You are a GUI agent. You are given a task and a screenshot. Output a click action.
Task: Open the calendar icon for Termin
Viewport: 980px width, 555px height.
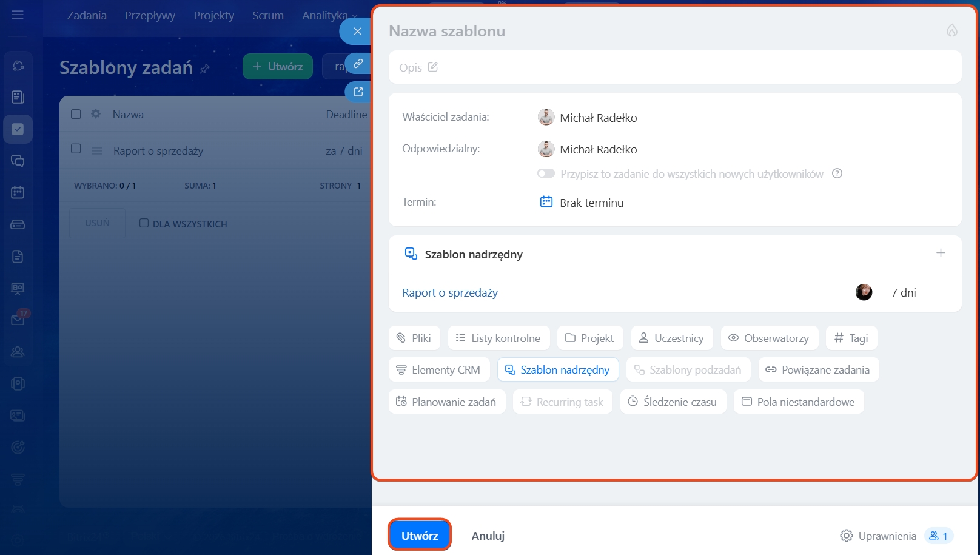click(546, 202)
